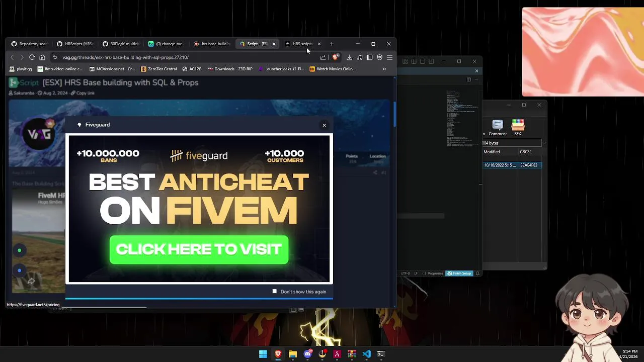
Task: Switch to the (0) change-me tab
Action: (x=166, y=44)
